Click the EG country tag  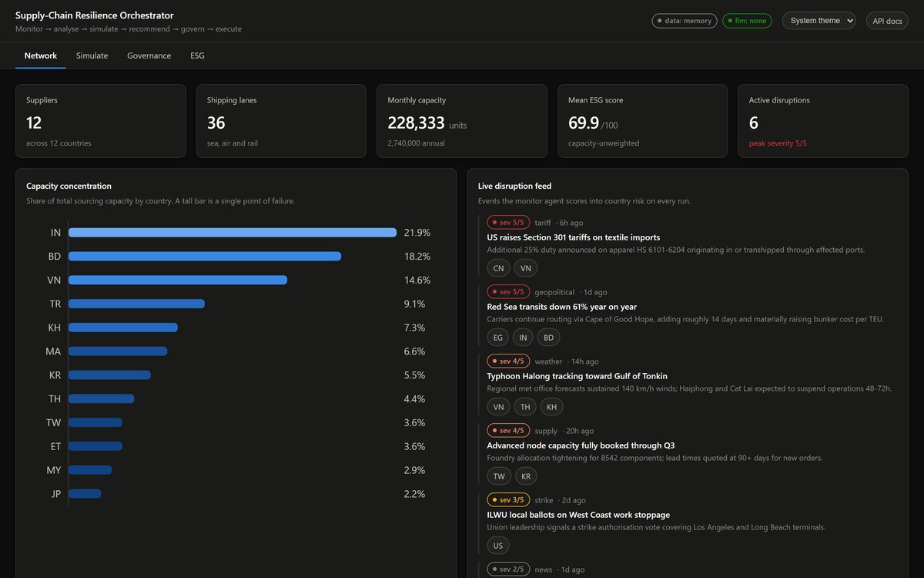(498, 338)
